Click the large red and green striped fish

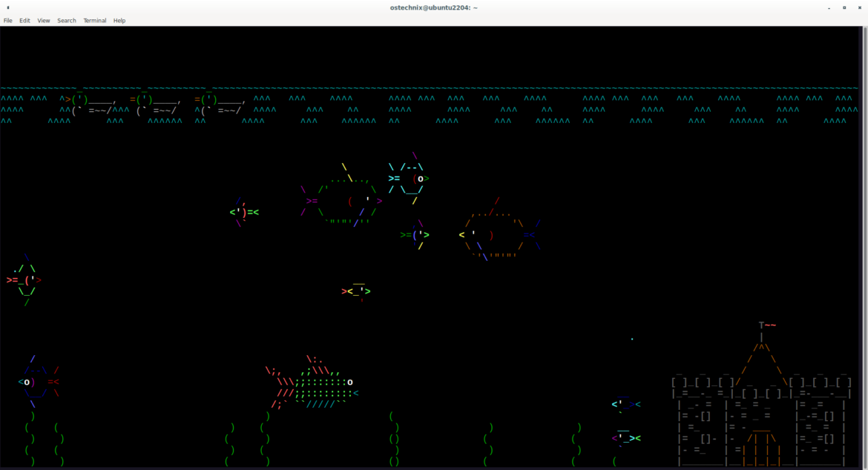click(312, 383)
